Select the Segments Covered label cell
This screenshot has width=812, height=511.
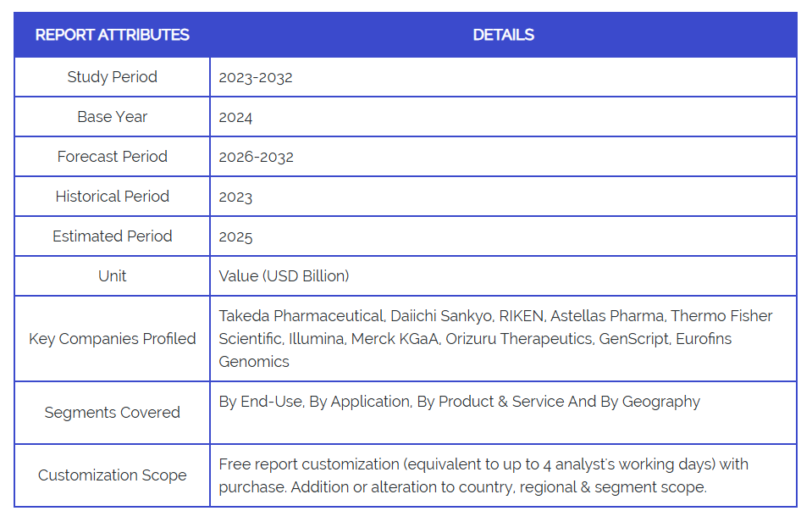tap(112, 413)
